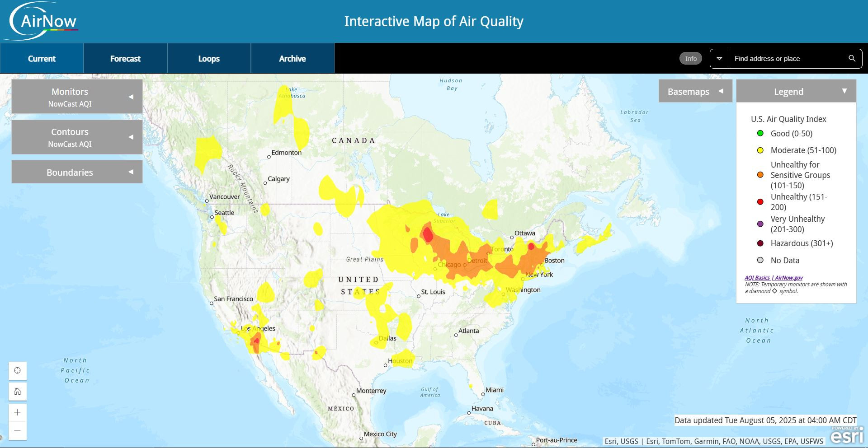Click the Boston city label
This screenshot has width=868, height=448.
click(x=554, y=261)
